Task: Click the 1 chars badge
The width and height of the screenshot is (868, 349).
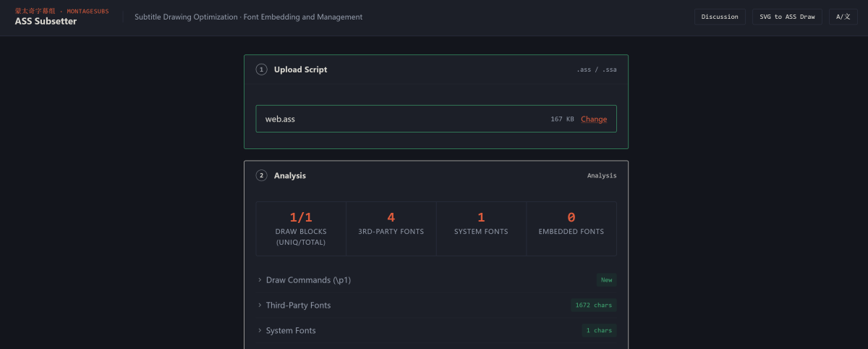Action: (599, 331)
